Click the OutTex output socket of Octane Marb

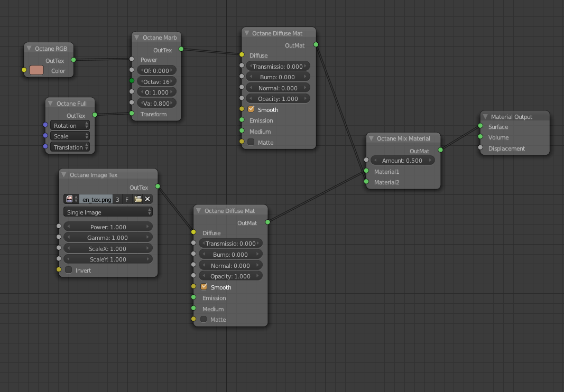click(x=181, y=49)
